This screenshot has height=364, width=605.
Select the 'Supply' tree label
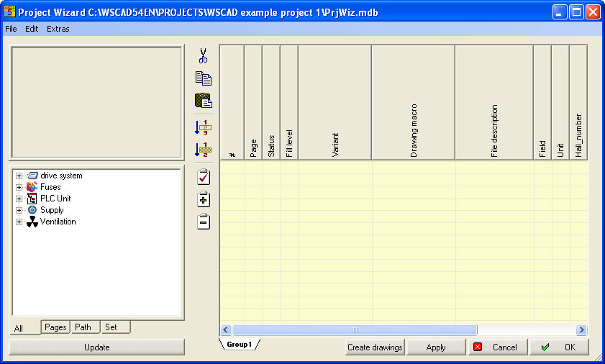point(52,210)
